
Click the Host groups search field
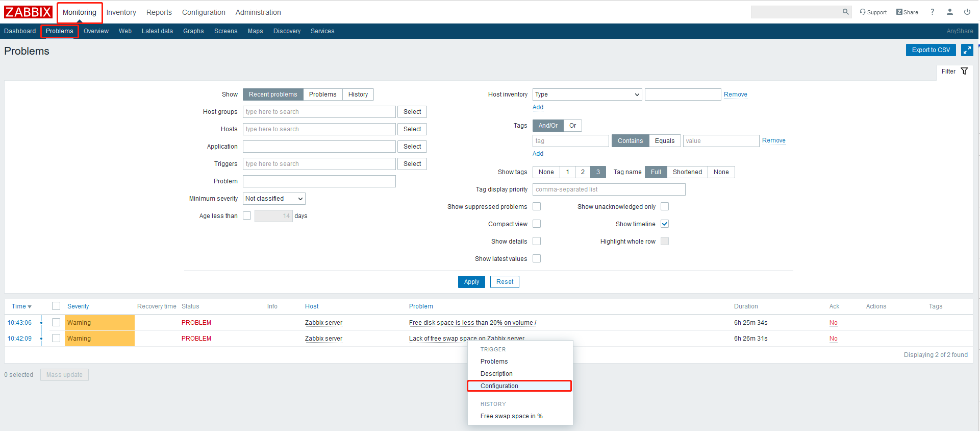click(x=319, y=112)
